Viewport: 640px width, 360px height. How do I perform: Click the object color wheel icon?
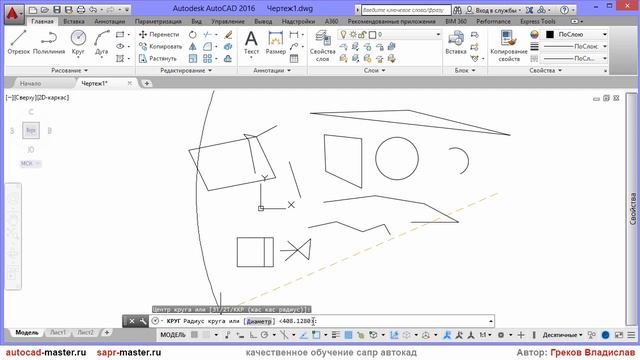pos(534,35)
